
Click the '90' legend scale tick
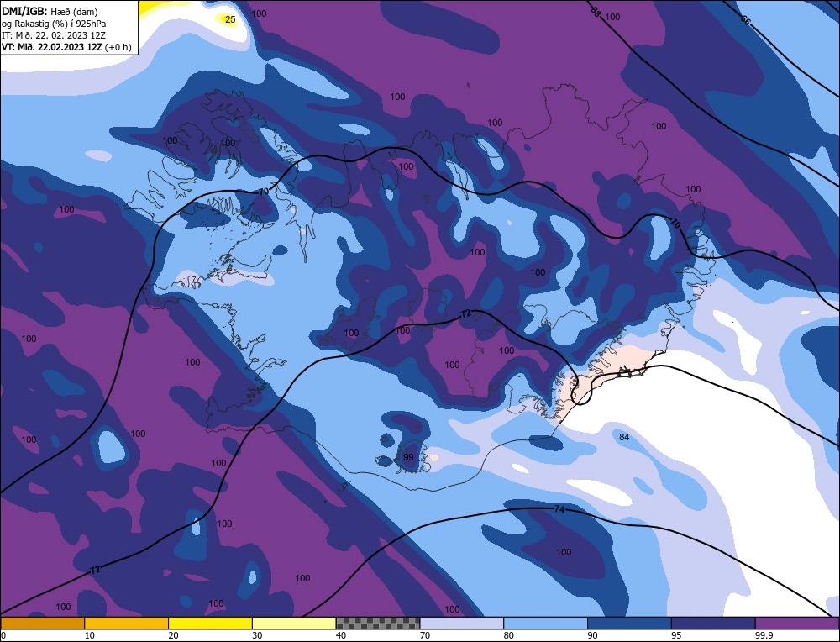pyautogui.click(x=592, y=635)
